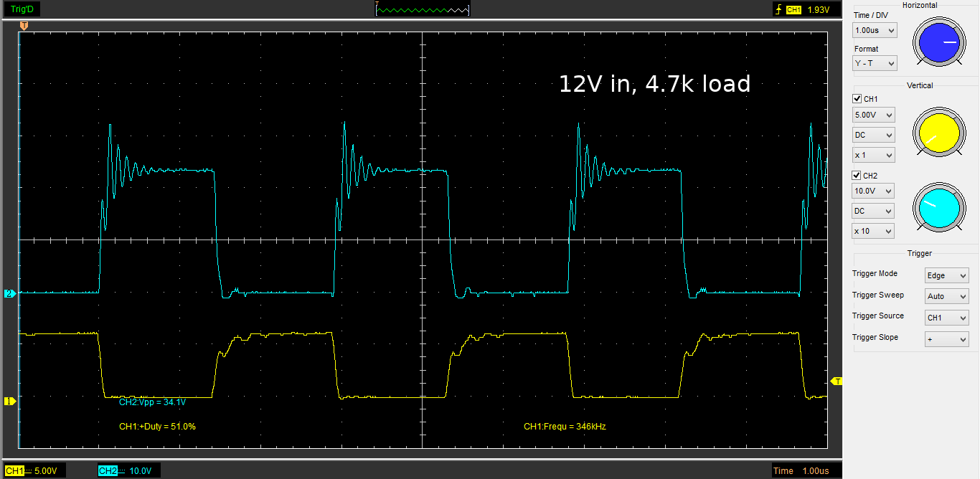Click the CH1 5.00V status bar label

pos(35,471)
